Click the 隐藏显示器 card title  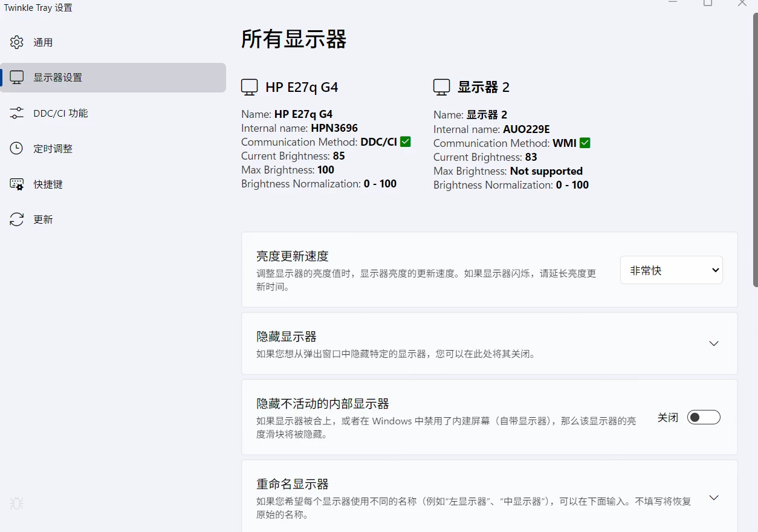tap(287, 337)
